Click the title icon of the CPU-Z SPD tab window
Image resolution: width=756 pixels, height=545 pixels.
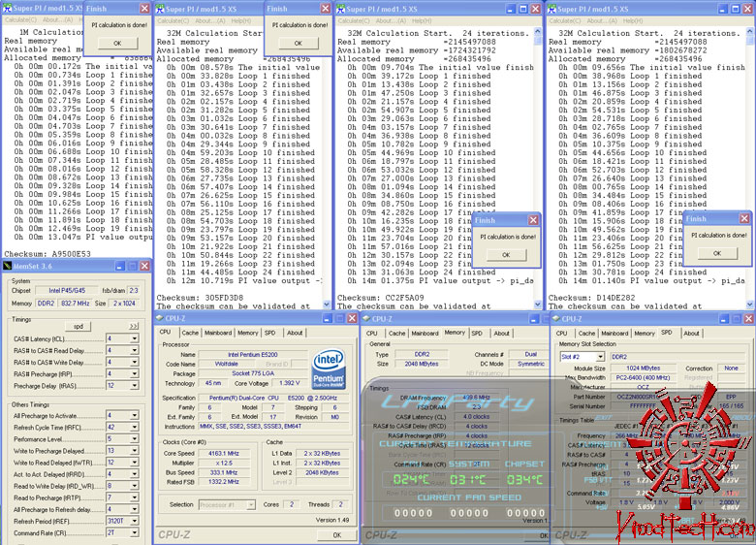point(556,319)
